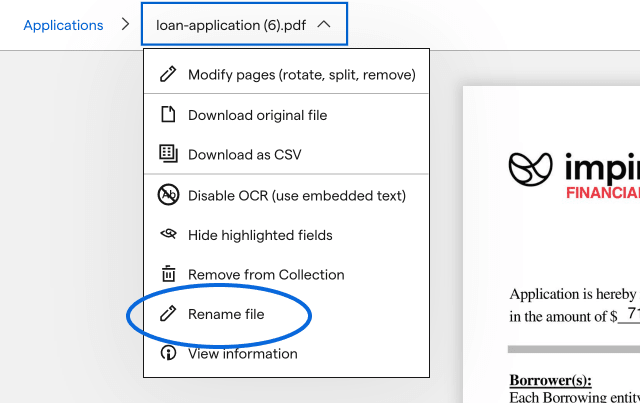
Task: Select Modify pages (rotate, split, remove)
Action: (286, 75)
